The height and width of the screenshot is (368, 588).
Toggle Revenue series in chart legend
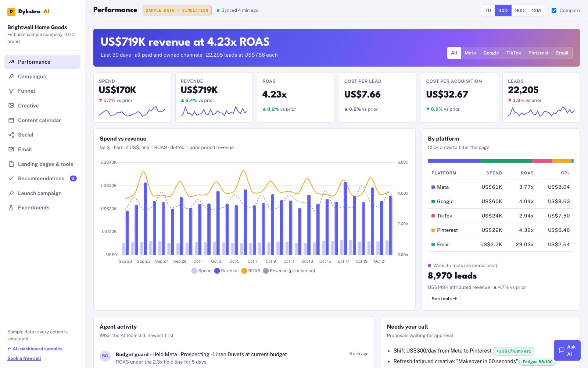point(226,271)
